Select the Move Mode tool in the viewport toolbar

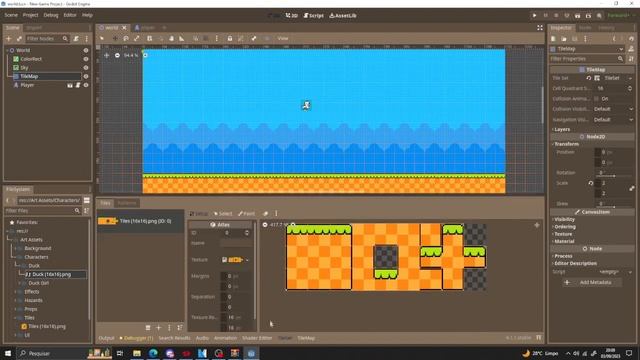[x=115, y=38]
